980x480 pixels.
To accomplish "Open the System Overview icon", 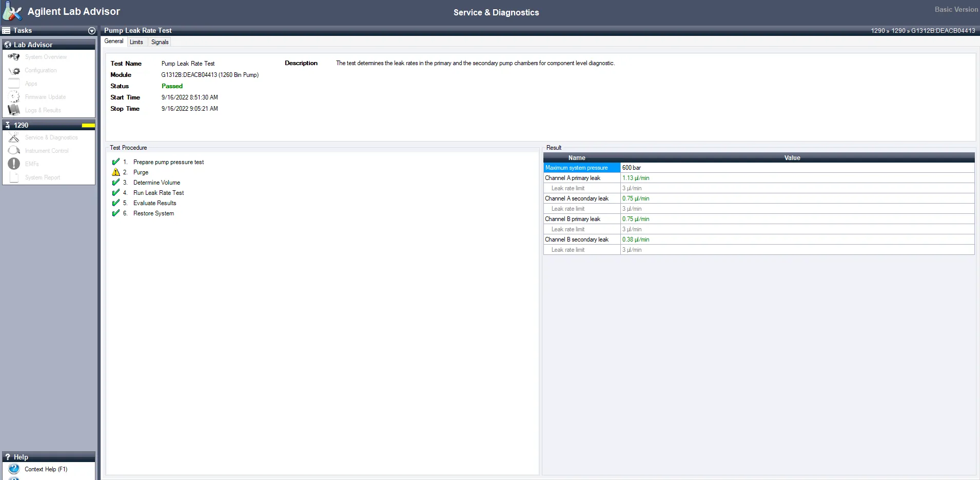I will (x=14, y=57).
